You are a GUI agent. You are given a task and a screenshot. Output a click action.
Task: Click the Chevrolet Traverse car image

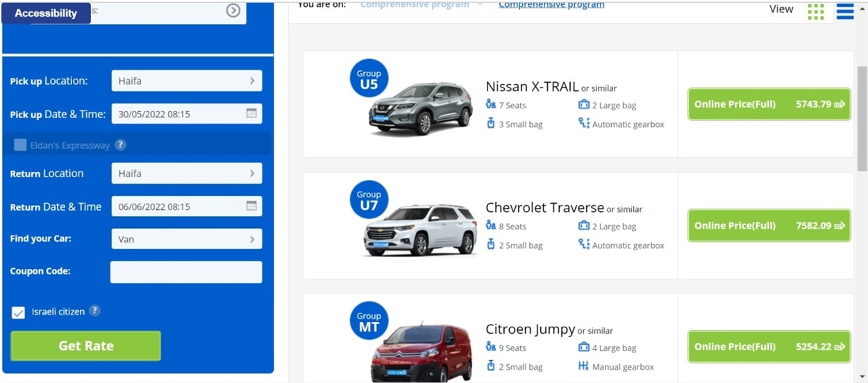(420, 229)
